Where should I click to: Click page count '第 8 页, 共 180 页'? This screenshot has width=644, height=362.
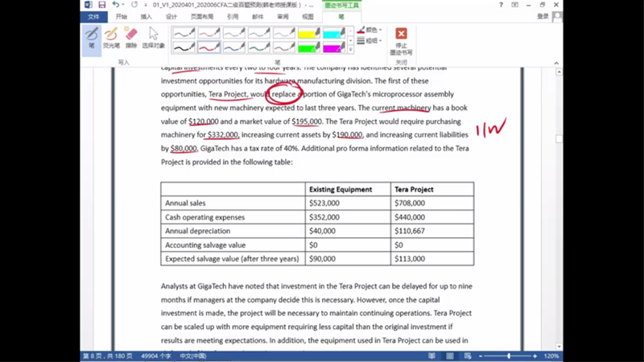[x=108, y=356]
